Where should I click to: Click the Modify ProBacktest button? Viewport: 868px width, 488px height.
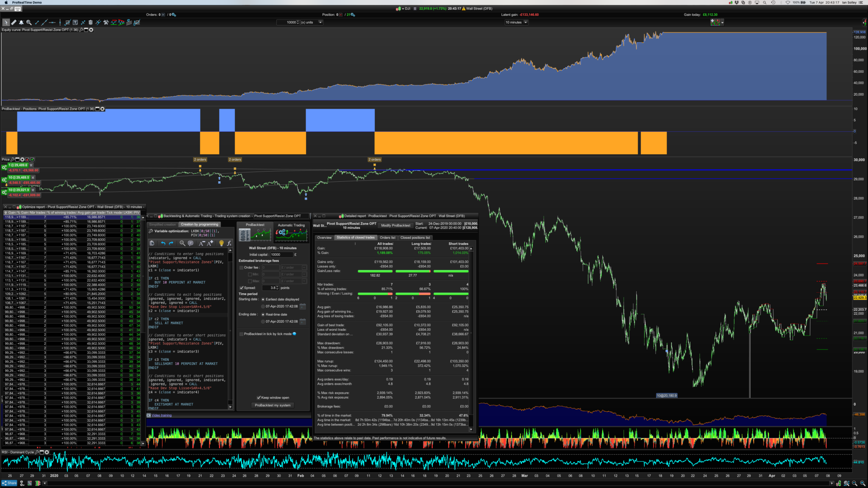tap(395, 225)
